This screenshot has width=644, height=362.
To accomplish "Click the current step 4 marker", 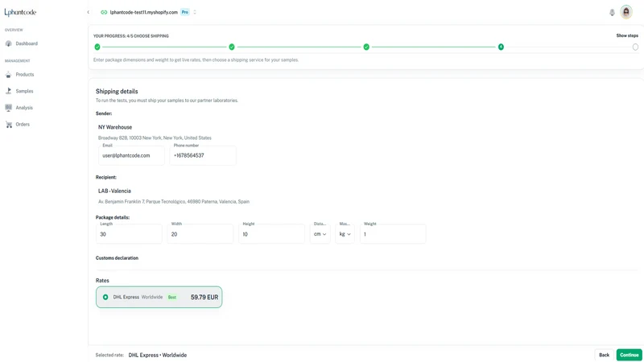I will point(501,47).
